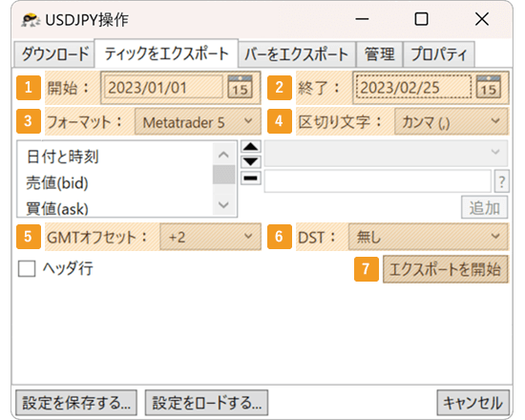Screen dimensions: 525x420
Task: Open the DST dropdown showing 無し
Action: [x=429, y=237]
